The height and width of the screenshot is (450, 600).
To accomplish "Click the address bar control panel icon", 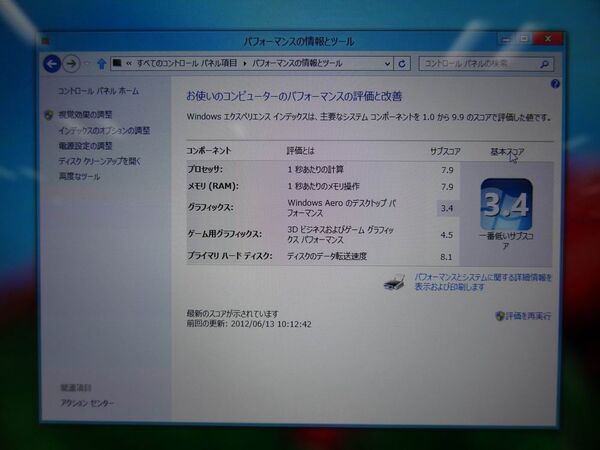I will 117,63.
